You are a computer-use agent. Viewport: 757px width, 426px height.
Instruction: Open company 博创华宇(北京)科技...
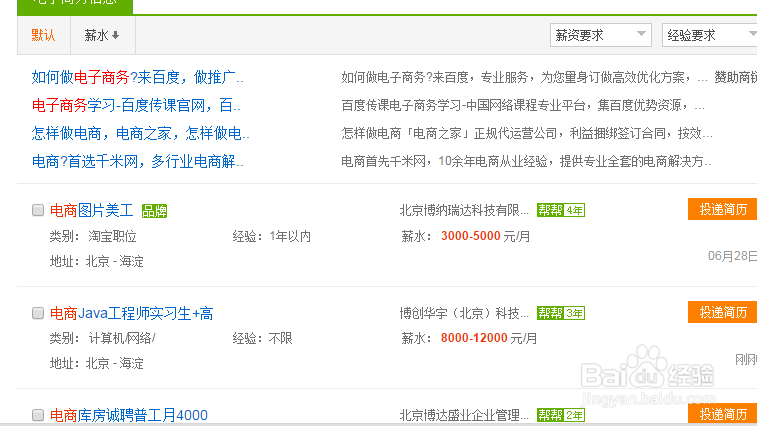pyautogui.click(x=464, y=313)
